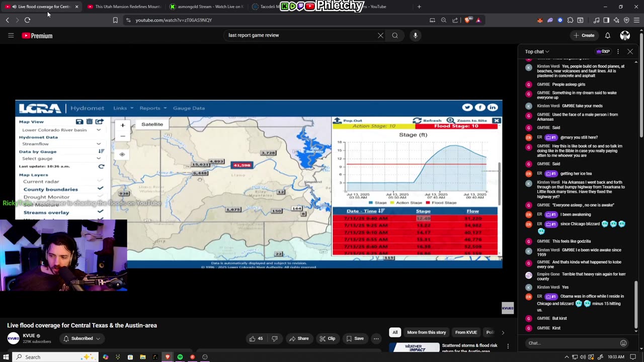Bookmark this page in the address bar
Screen dimensions: 644x362
coord(115,20)
